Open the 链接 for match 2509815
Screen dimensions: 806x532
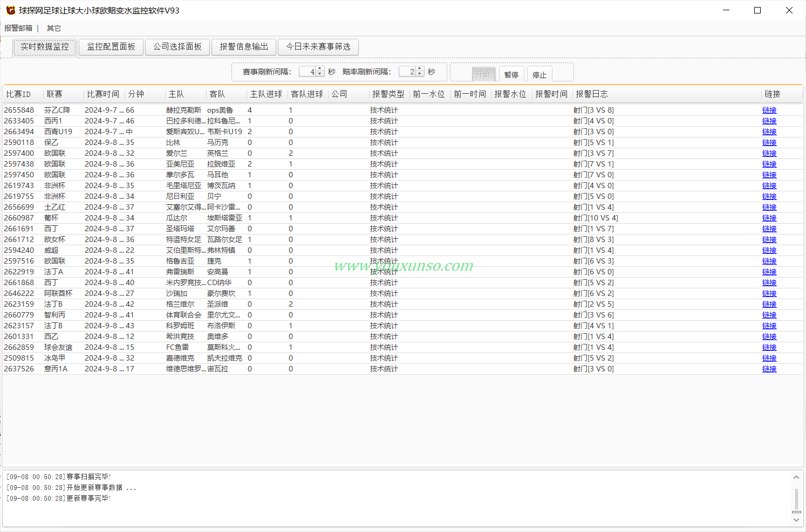(769, 358)
